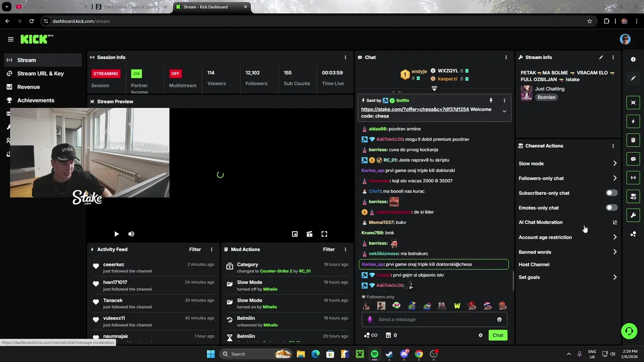
Task: Insert the yellow W emote
Action: pyautogui.click(x=457, y=306)
